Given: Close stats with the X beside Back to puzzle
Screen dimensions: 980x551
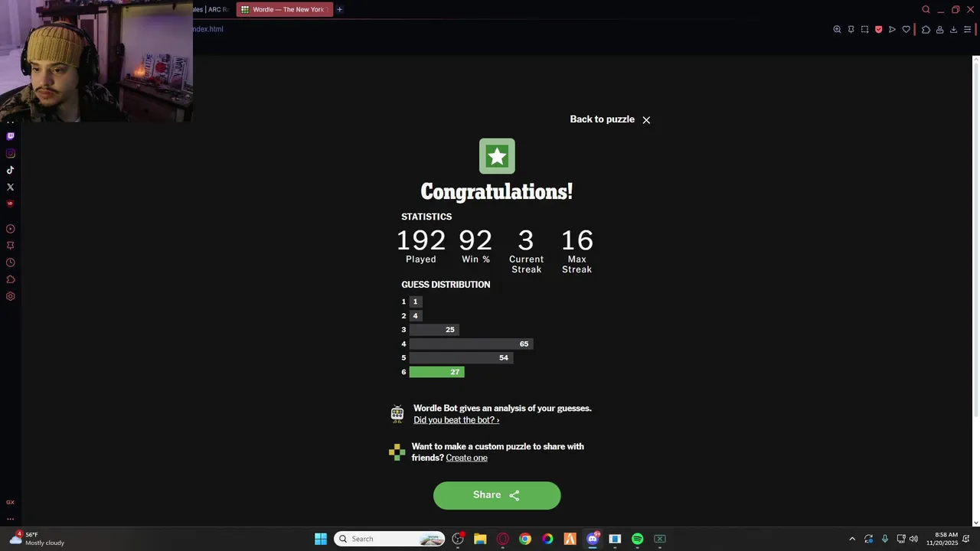Looking at the screenshot, I should (x=646, y=120).
